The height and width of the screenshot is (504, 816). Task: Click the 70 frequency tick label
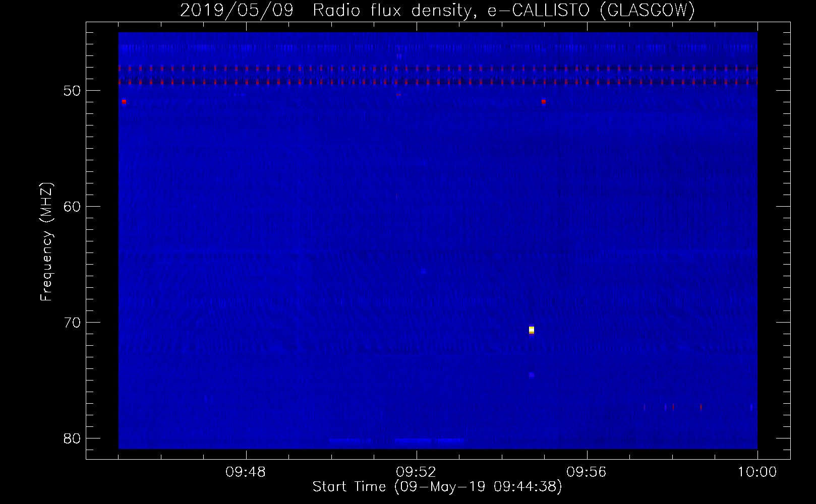tap(73, 323)
